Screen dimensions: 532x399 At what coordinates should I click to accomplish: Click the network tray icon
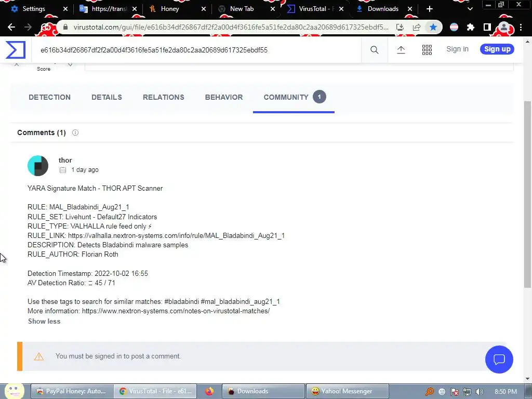(467, 392)
